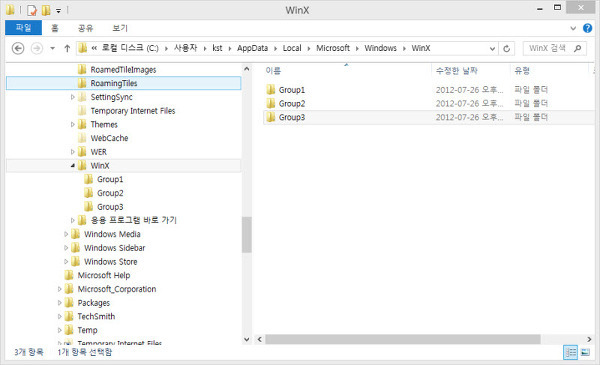Click the WinX folder icon in tree

(82, 166)
